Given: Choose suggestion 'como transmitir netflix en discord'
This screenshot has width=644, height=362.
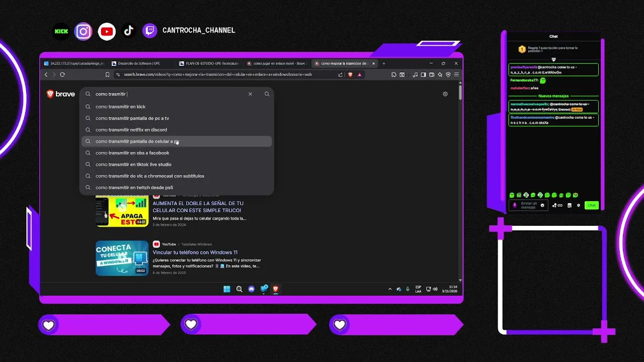Looking at the screenshot, I should tap(177, 130).
